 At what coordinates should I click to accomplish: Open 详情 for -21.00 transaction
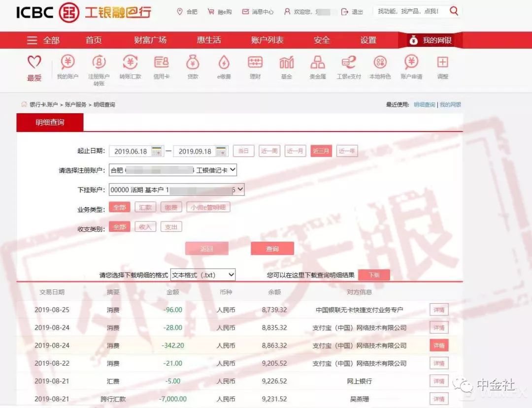click(439, 363)
